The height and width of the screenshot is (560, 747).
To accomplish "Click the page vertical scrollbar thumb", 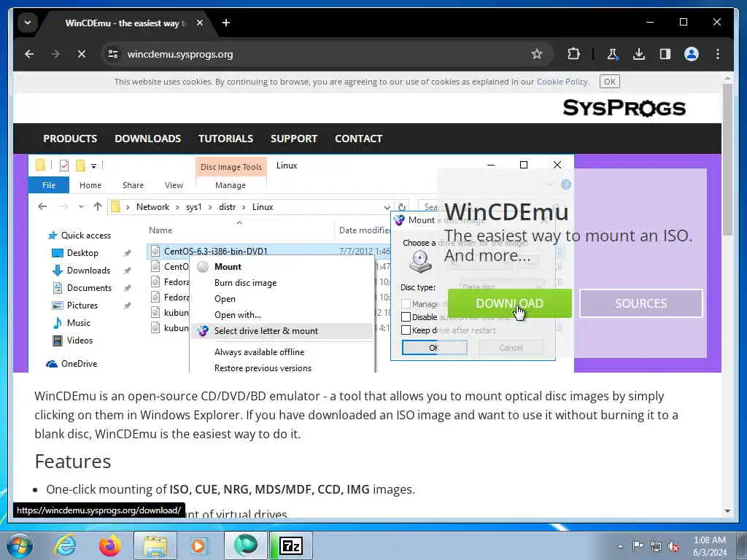I will coord(727,160).
